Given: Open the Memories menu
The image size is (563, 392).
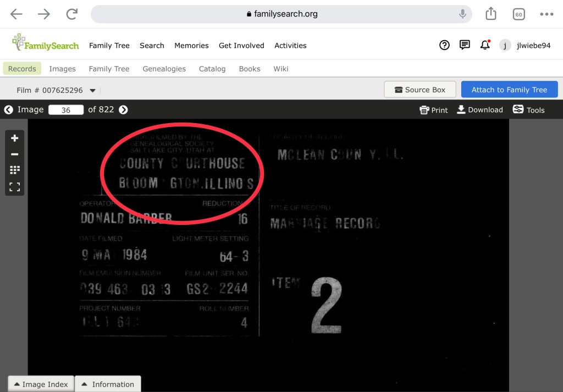Looking at the screenshot, I should 191,46.
